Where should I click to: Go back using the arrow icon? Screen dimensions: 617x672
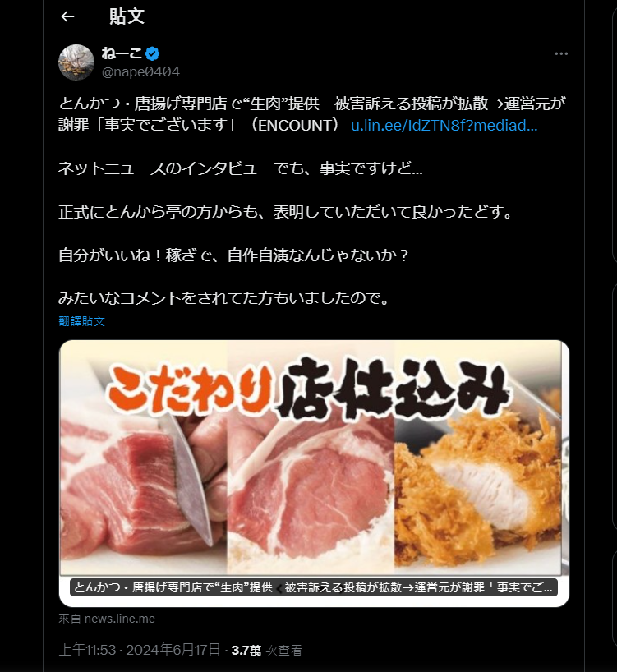tap(67, 16)
